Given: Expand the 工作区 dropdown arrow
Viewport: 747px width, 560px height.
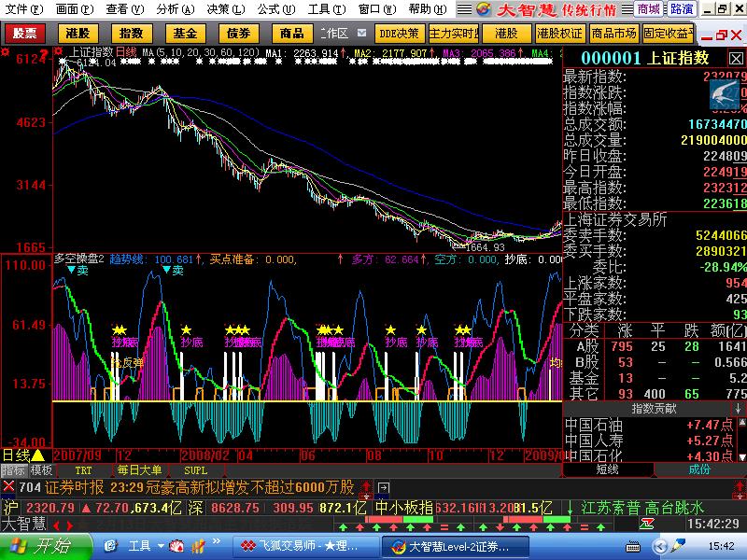Looking at the screenshot, I should click(362, 34).
